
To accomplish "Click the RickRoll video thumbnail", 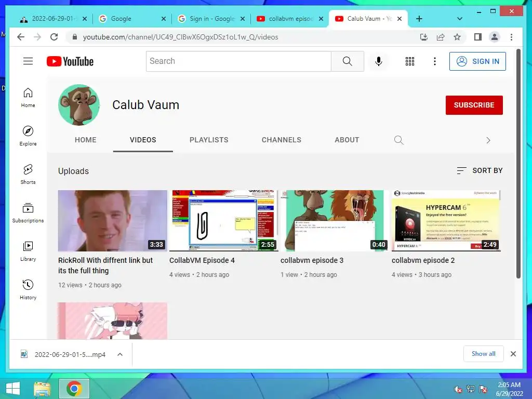I will (113, 220).
